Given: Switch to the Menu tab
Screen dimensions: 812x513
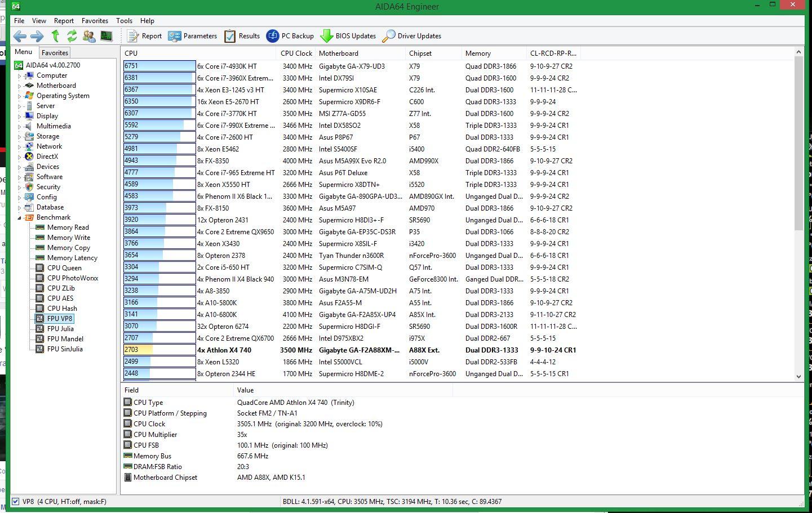Looking at the screenshot, I should pyautogui.click(x=24, y=52).
